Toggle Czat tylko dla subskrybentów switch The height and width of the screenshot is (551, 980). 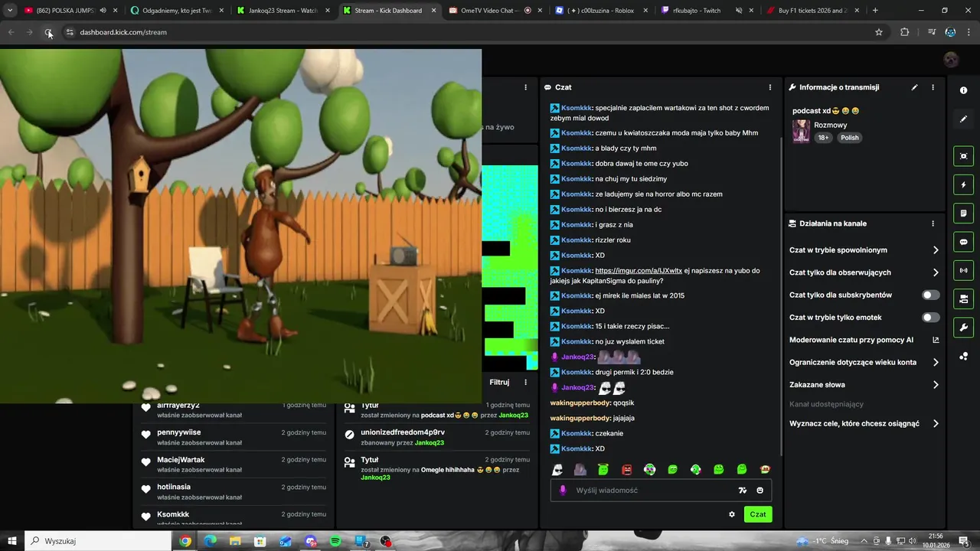coord(930,295)
